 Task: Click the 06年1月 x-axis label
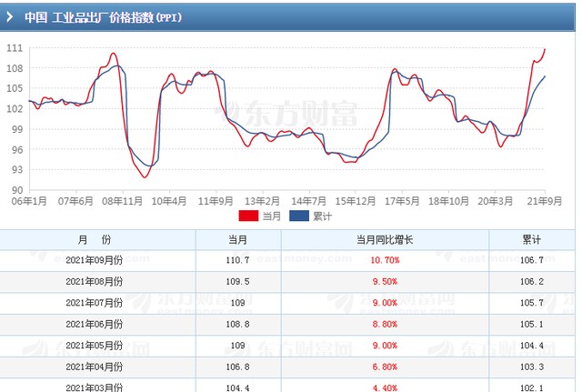[29, 200]
